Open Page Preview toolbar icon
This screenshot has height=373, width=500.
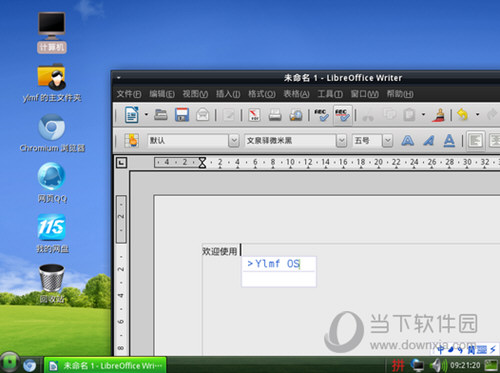pos(295,115)
